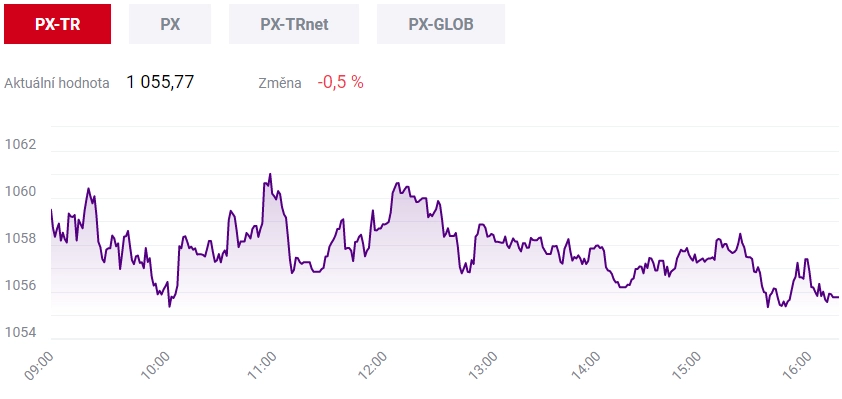This screenshot has width=842, height=399.
Task: Select the PX-TR index tab
Action: [x=57, y=24]
